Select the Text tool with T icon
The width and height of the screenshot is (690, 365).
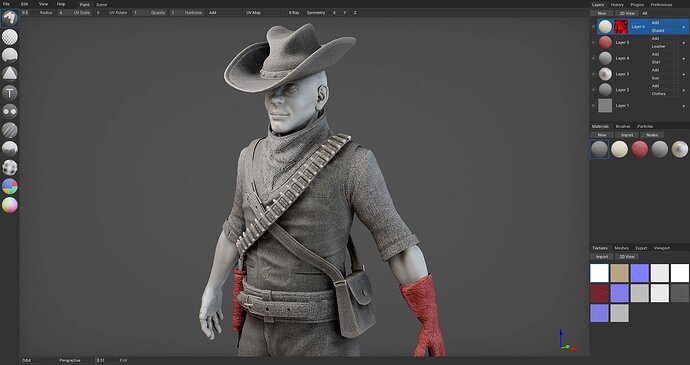coord(10,93)
